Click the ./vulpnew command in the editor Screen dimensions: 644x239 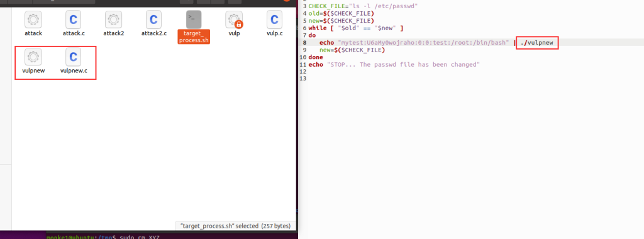536,43
